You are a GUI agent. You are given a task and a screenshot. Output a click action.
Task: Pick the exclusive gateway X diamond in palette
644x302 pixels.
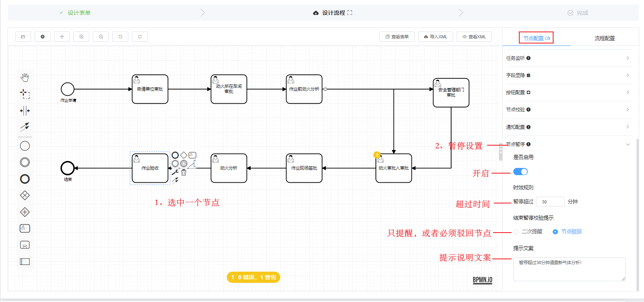click(25, 195)
